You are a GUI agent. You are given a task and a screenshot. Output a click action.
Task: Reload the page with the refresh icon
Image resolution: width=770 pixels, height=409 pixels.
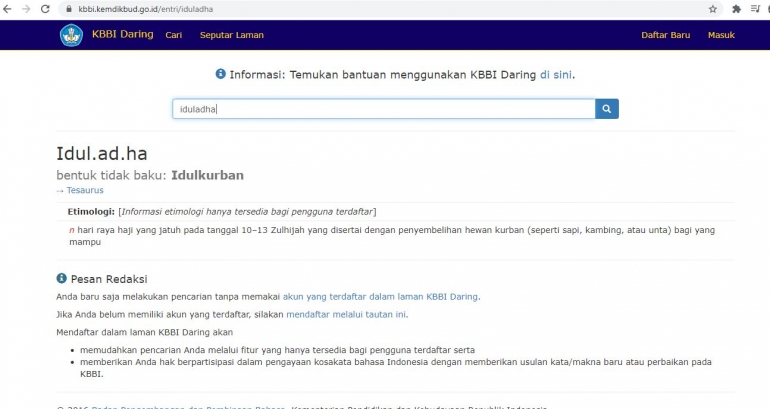(x=45, y=8)
